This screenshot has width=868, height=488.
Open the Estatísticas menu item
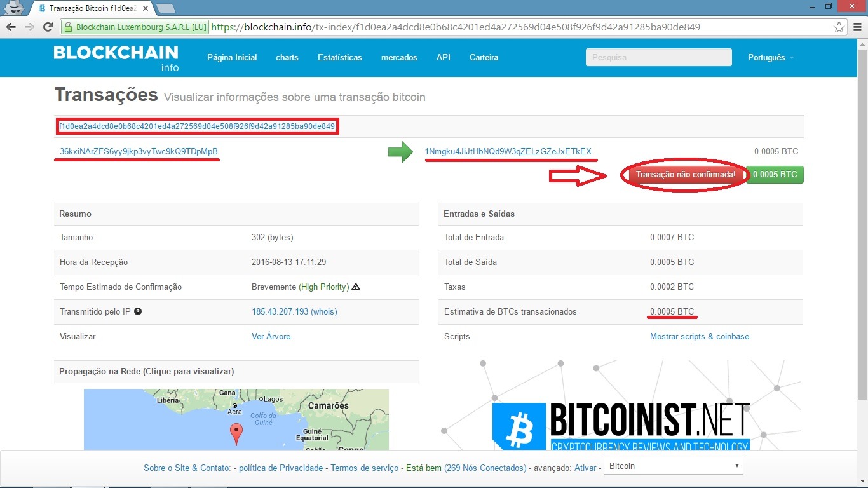[339, 57]
